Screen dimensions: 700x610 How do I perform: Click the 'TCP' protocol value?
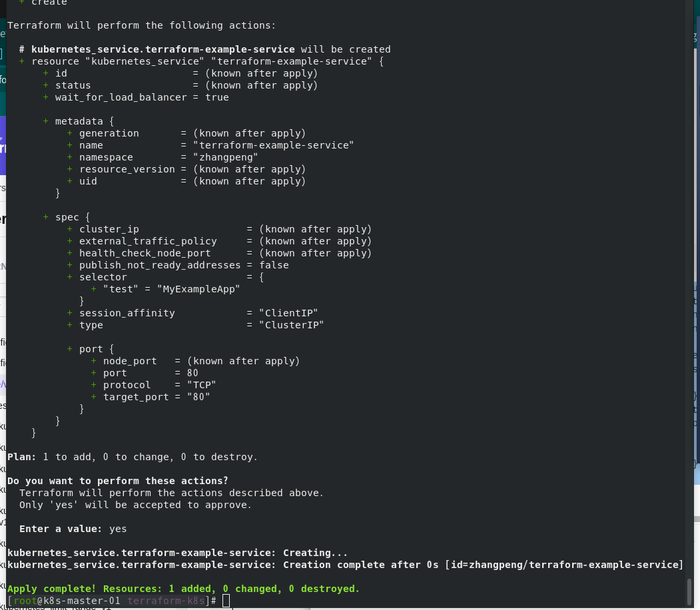(x=202, y=385)
